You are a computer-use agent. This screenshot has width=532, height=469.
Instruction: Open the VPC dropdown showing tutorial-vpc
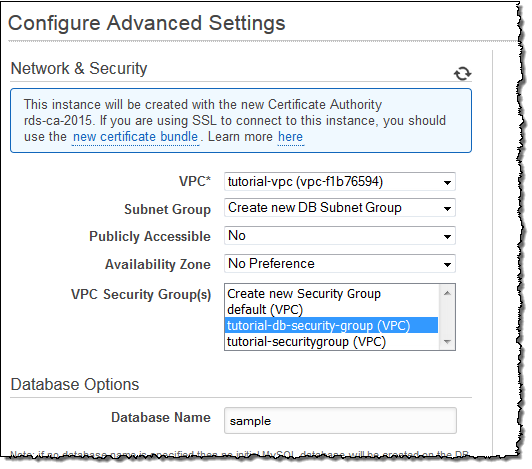tap(340, 182)
